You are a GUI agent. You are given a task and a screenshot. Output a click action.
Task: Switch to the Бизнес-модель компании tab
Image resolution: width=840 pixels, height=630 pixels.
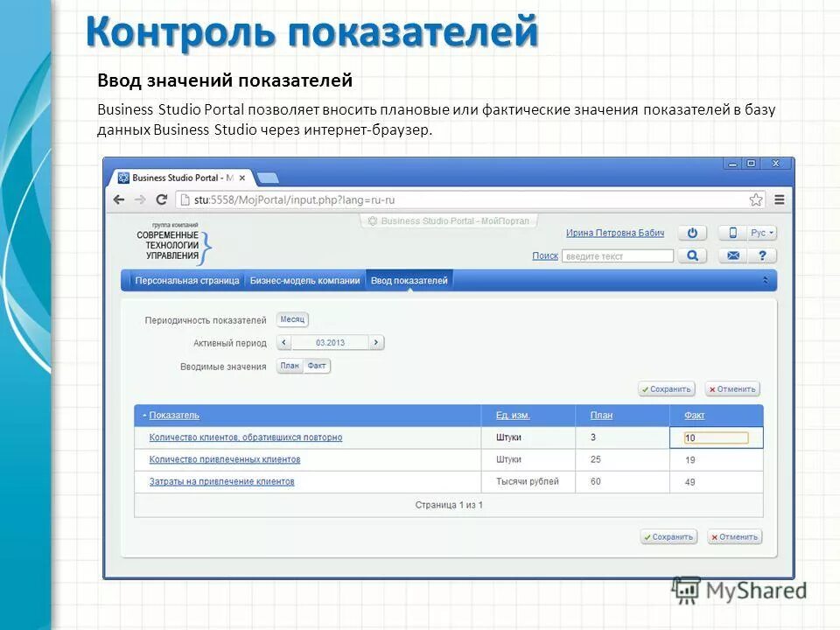point(306,282)
